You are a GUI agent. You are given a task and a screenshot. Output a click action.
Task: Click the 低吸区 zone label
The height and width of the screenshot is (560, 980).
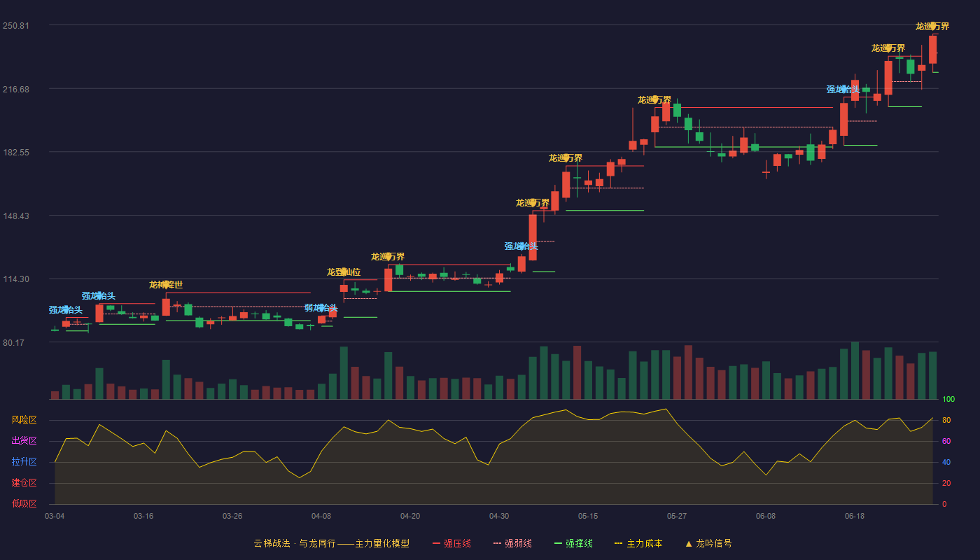coord(24,504)
